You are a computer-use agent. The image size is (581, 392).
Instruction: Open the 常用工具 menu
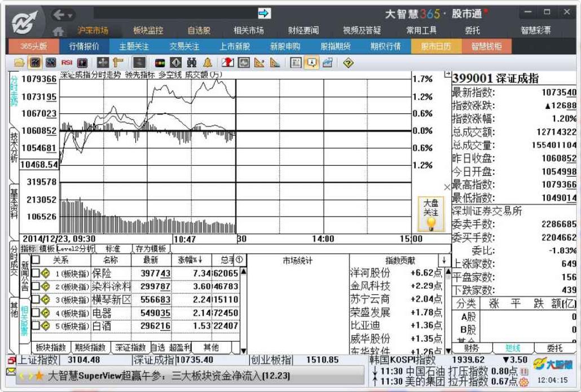(x=421, y=30)
